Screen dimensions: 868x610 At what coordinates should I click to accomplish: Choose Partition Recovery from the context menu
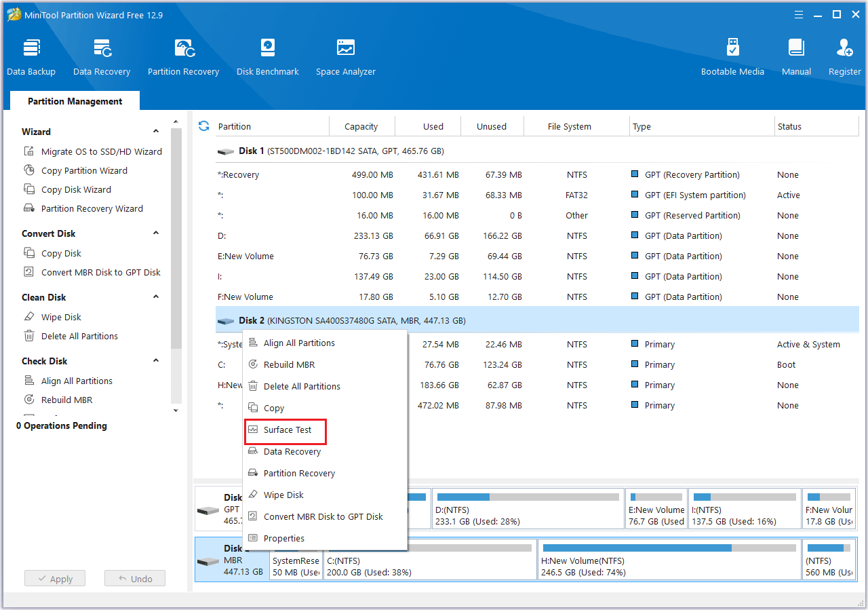tap(325, 473)
